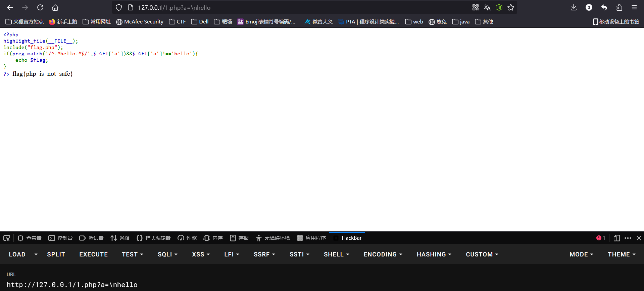Image resolution: width=644 pixels, height=291 pixels.
Task: Switch to the 控制台 console tab
Action: click(61, 238)
